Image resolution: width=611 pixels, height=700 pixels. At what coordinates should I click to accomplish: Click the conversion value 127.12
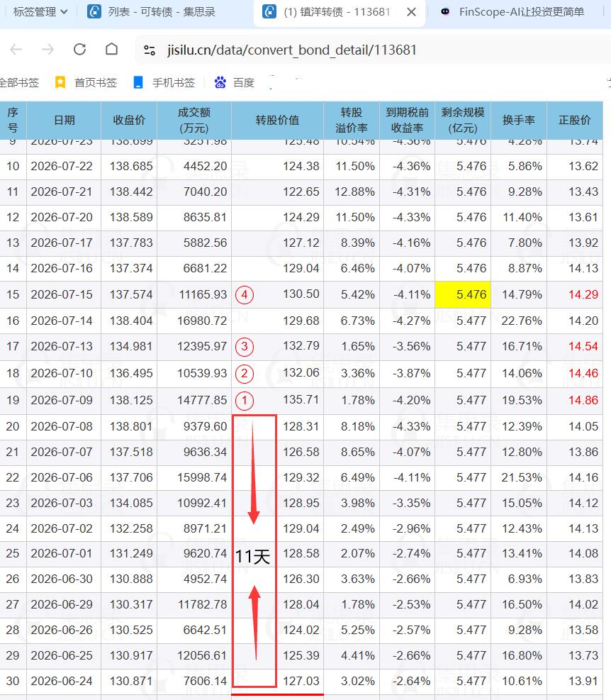coord(301,243)
